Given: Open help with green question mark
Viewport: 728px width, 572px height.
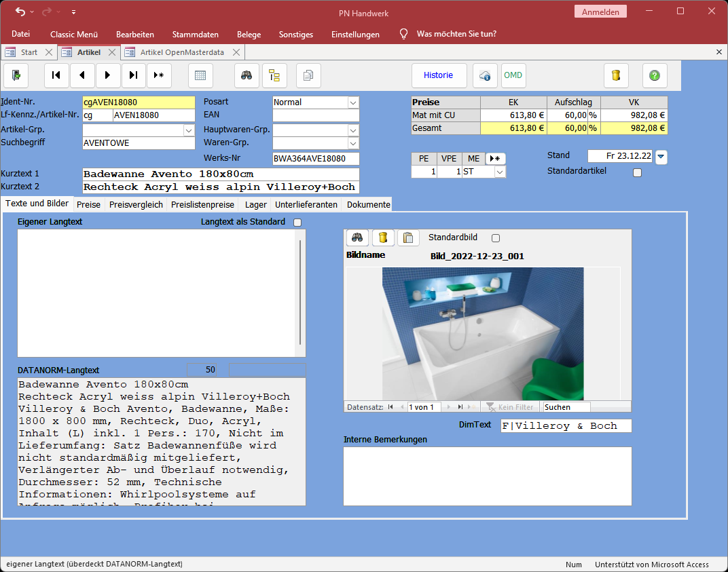Looking at the screenshot, I should (x=655, y=75).
